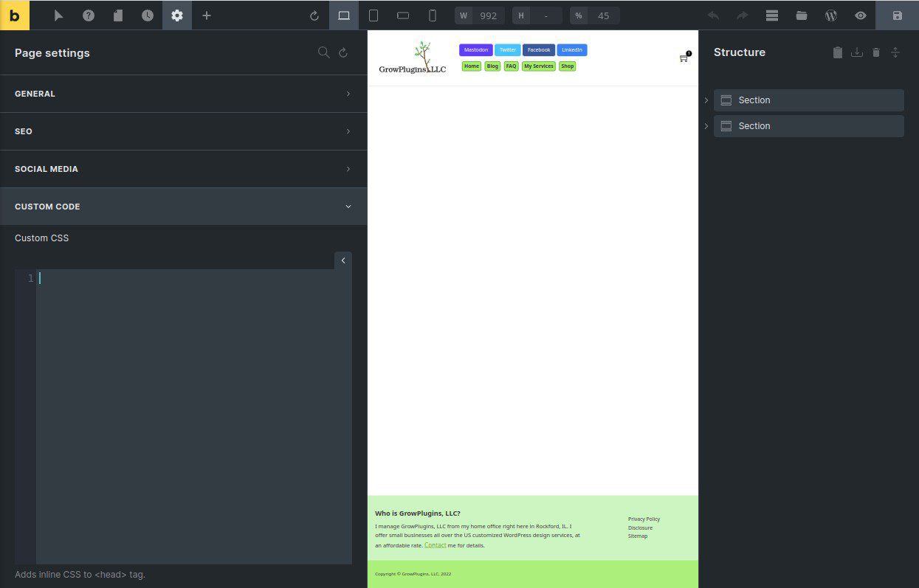The height and width of the screenshot is (588, 919).
Task: Preview the page with the eye icon
Action: pos(860,15)
